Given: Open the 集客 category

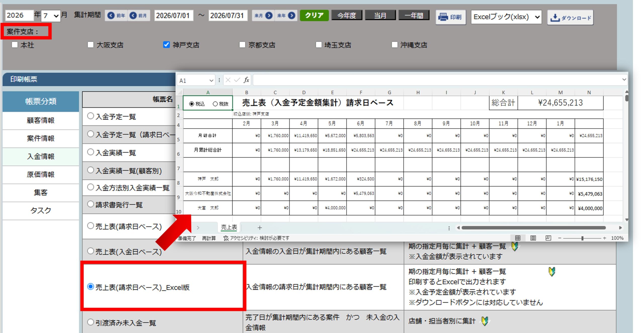Looking at the screenshot, I should coord(41,193).
